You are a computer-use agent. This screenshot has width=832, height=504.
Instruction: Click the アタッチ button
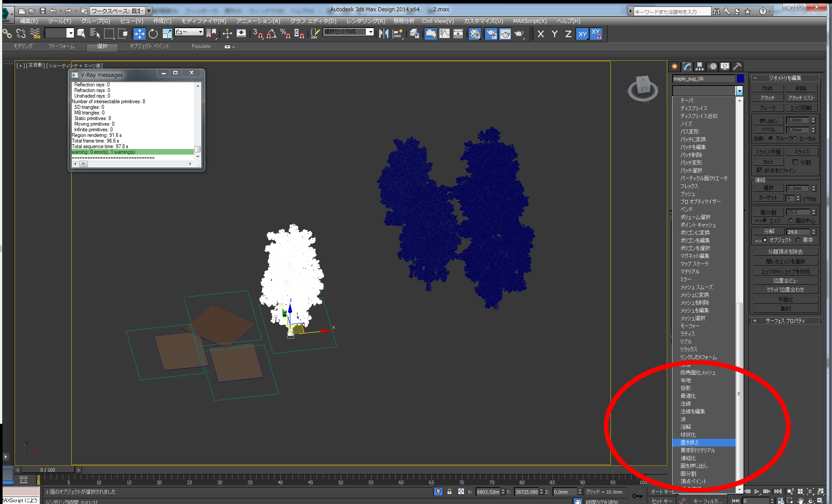(x=767, y=98)
